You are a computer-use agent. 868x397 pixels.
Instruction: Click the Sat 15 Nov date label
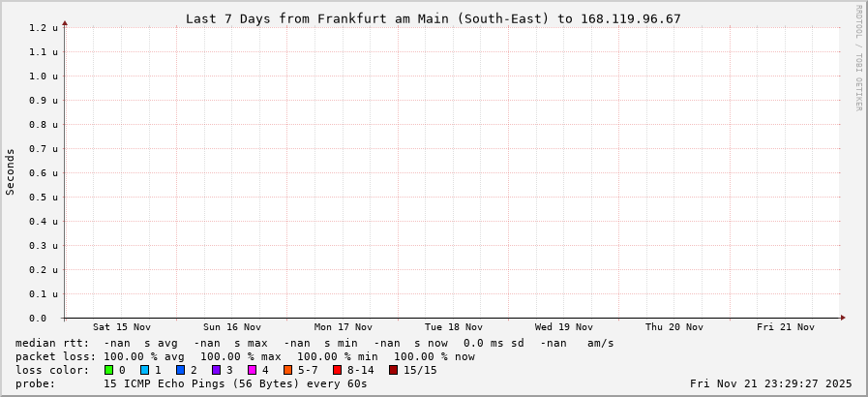[122, 327]
